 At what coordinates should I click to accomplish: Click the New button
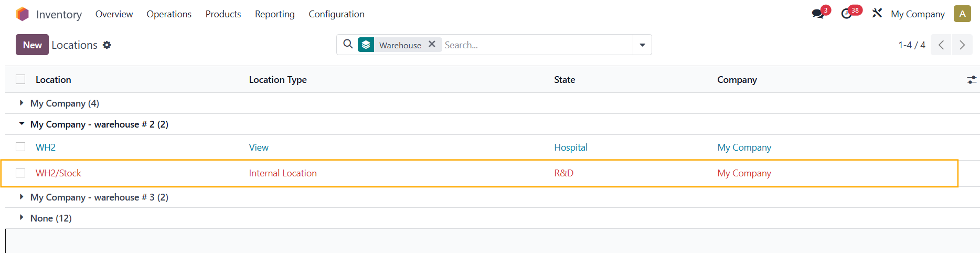click(32, 45)
